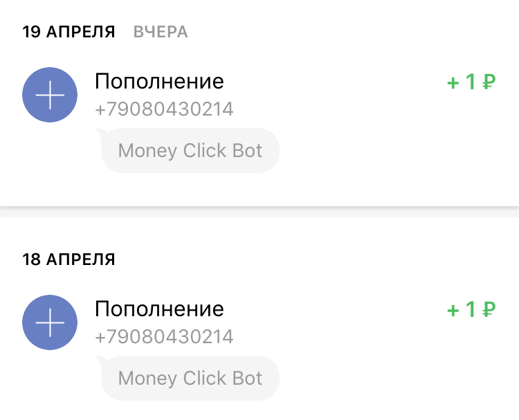Select the "19 АПРЕЛЯ" date header

pyautogui.click(x=69, y=32)
